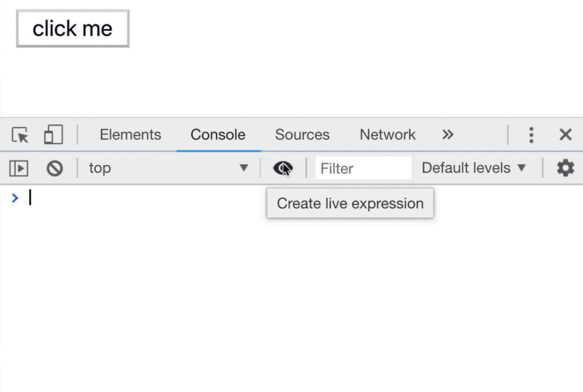Focus the console prompt input line
This screenshot has height=392, width=583.
(239, 198)
